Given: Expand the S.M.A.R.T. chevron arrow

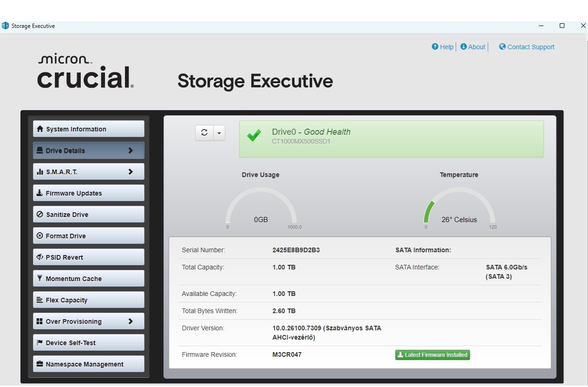Looking at the screenshot, I should (131, 172).
